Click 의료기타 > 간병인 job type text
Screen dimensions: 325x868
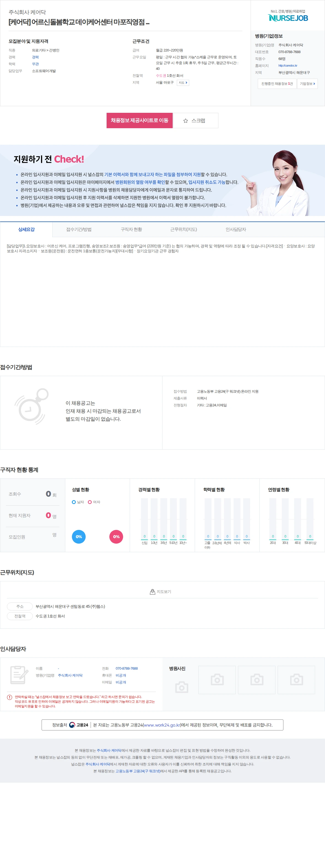coord(45,51)
